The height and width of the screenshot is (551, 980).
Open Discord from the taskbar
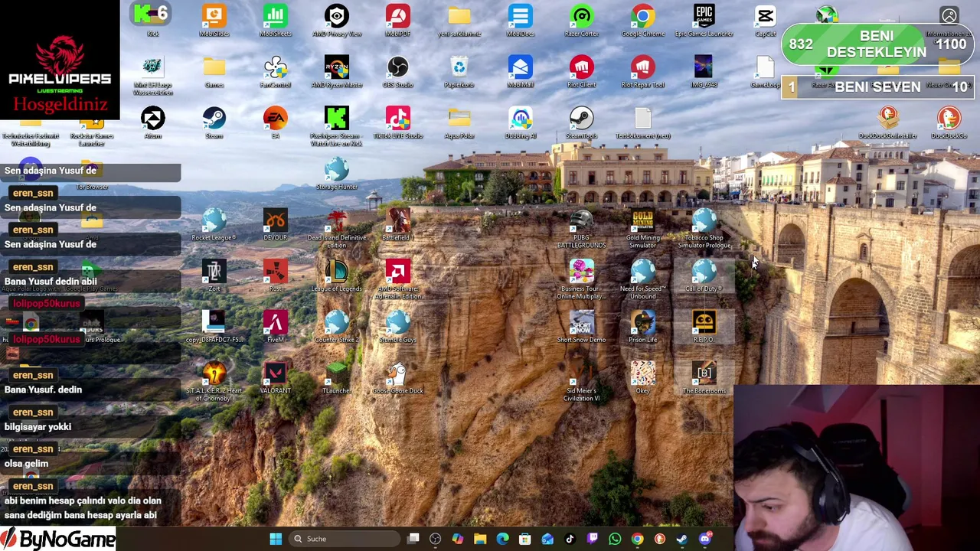[x=704, y=539]
